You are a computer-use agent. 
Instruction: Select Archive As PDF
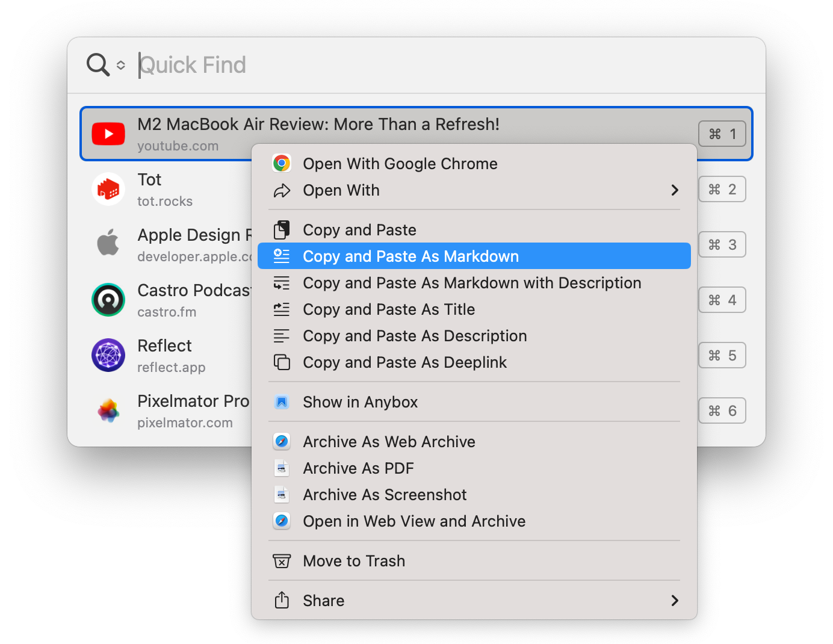(x=358, y=468)
